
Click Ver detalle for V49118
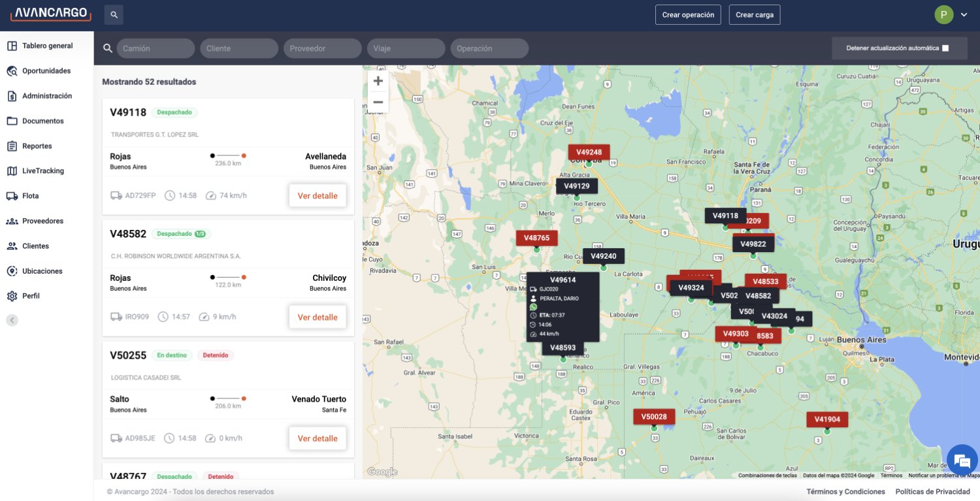point(318,195)
